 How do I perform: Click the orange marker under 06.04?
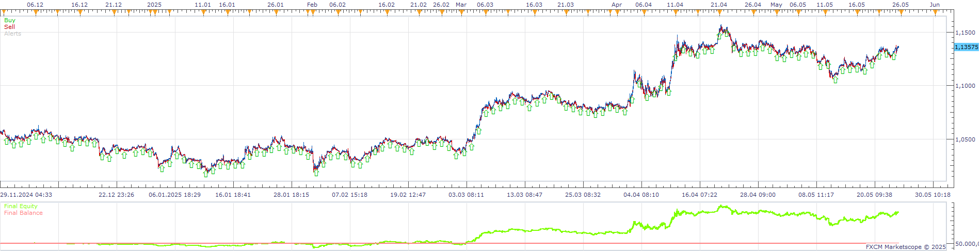[x=644, y=12]
